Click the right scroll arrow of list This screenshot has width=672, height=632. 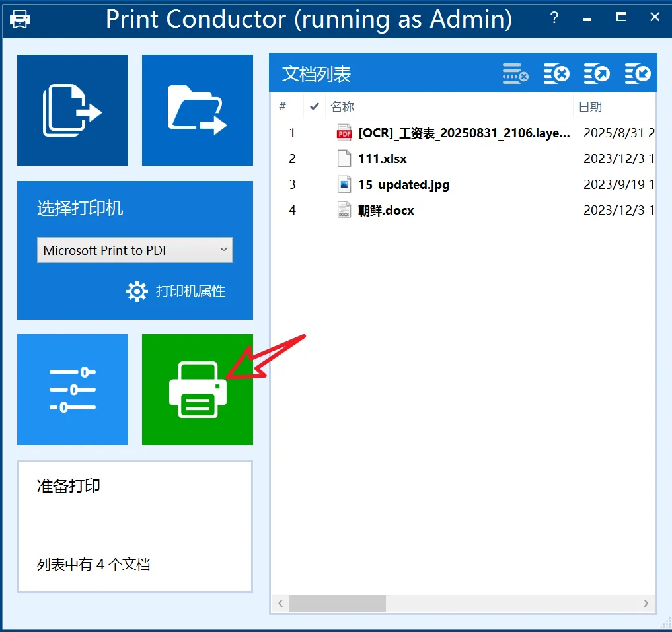pyautogui.click(x=646, y=604)
